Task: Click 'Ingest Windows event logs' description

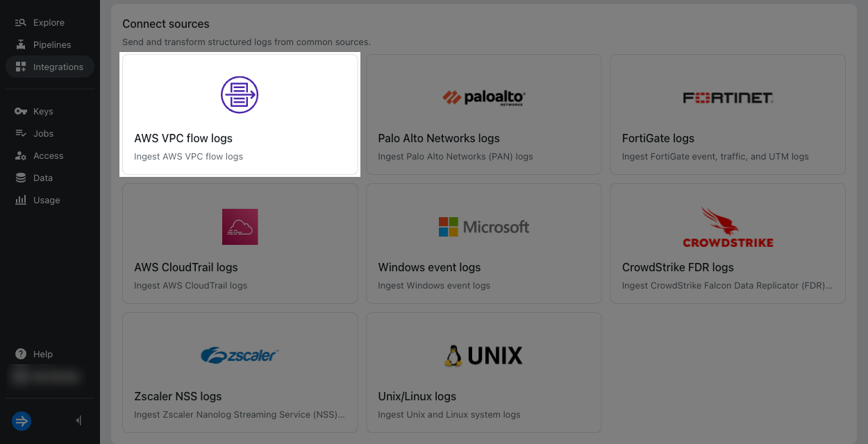Action: click(x=434, y=285)
